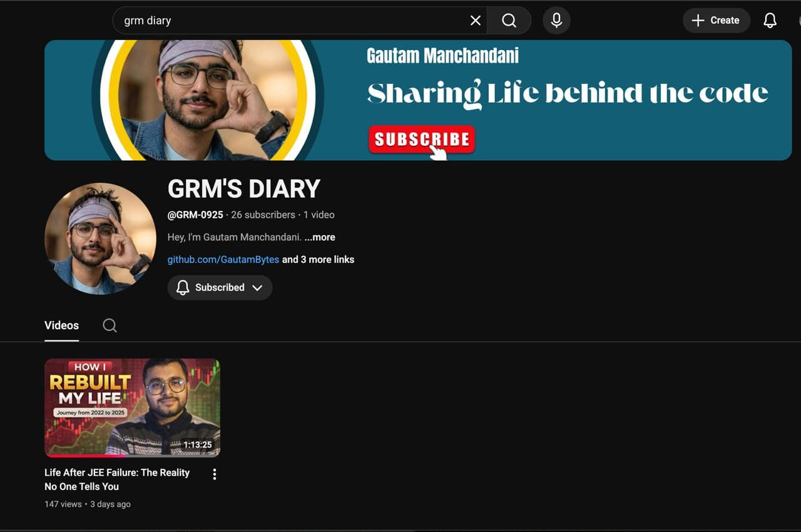Expand the Subscribed button's chevron dropdown
801x532 pixels.
257,288
